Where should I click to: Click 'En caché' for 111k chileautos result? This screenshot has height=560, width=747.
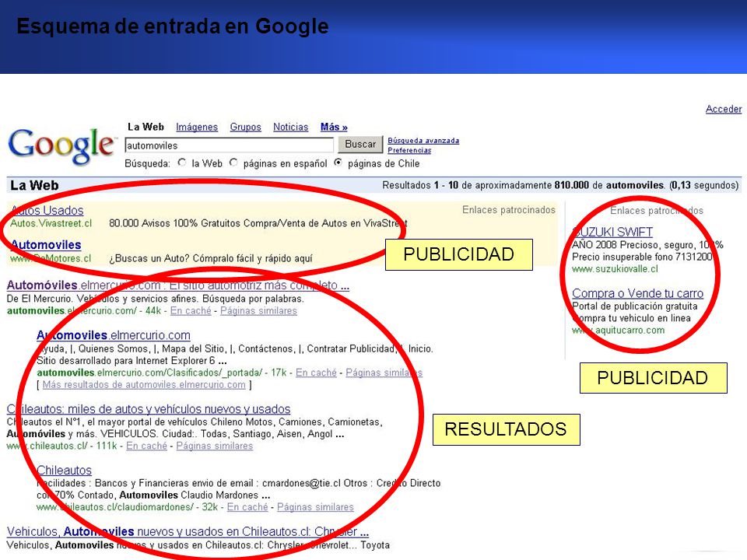pos(147,446)
